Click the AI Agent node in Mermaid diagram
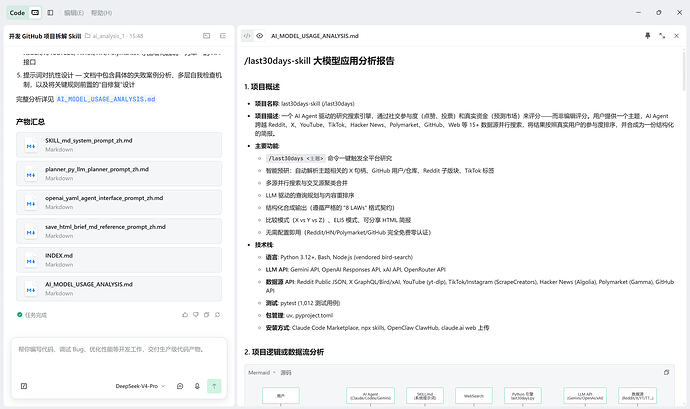The image size is (690, 409). (370, 396)
